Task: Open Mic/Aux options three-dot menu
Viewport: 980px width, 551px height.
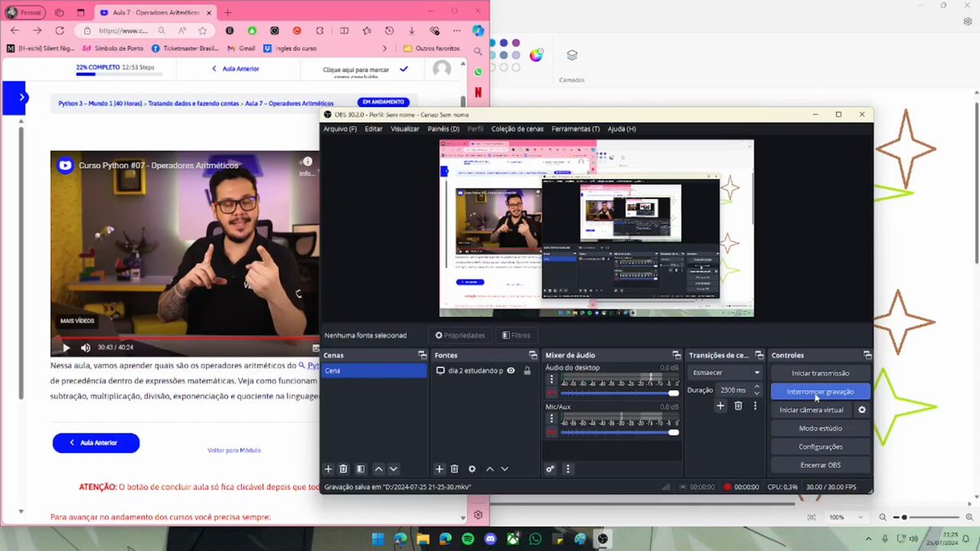Action: pos(551,419)
